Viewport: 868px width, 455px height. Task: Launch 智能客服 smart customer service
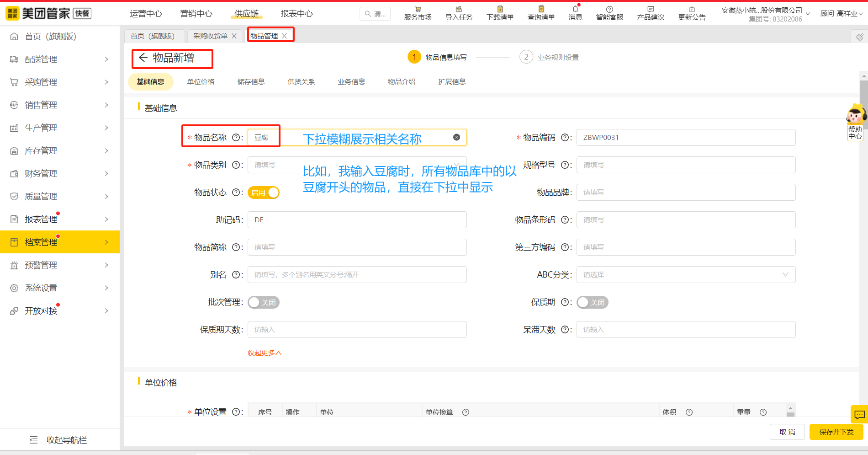(x=609, y=12)
